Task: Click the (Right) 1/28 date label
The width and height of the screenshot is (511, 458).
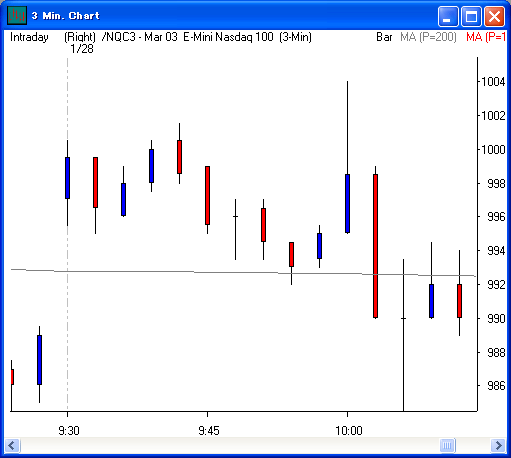Action: coord(80,43)
